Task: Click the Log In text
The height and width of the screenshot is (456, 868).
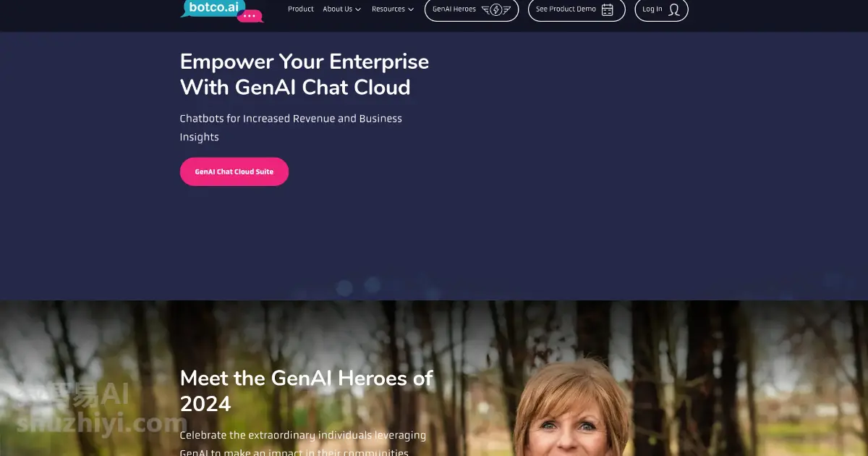Action: pos(652,9)
